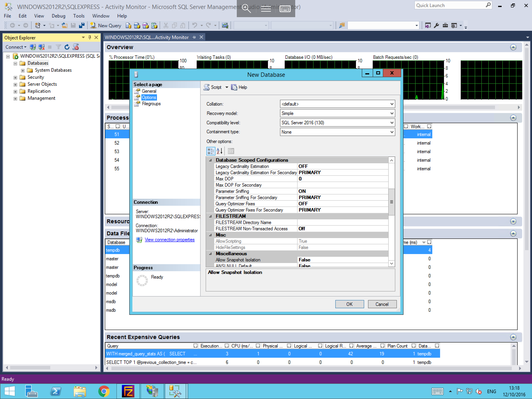Collapse Database Scoped Configurations group
Image resolution: width=532 pixels, height=399 pixels.
coord(211,160)
